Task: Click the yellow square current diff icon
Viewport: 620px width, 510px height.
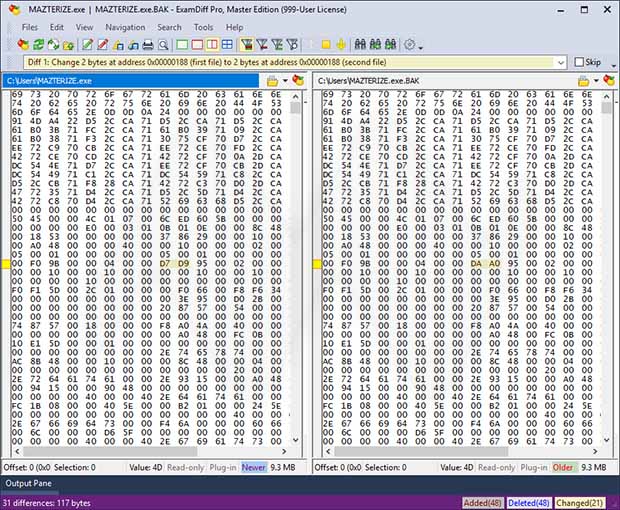Action: click(326, 45)
